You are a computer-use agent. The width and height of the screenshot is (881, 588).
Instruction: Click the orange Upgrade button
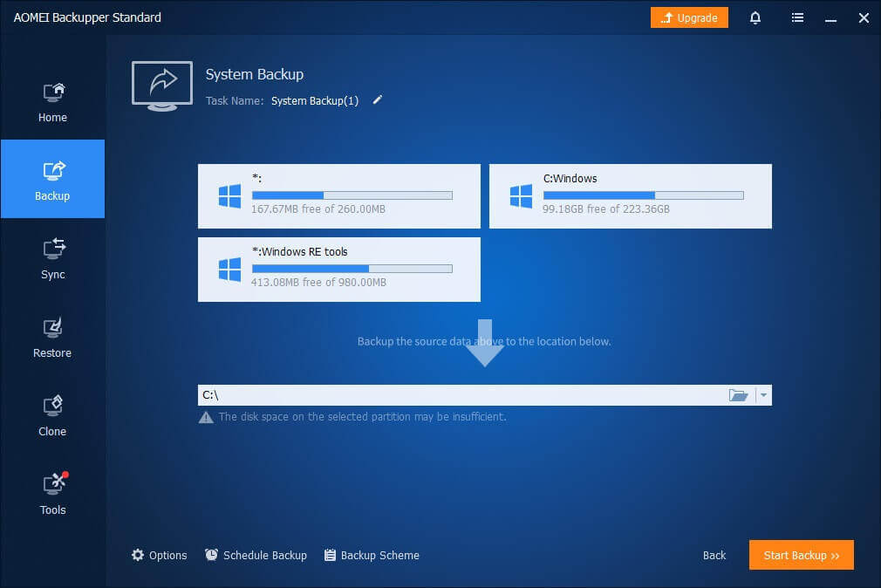(689, 17)
